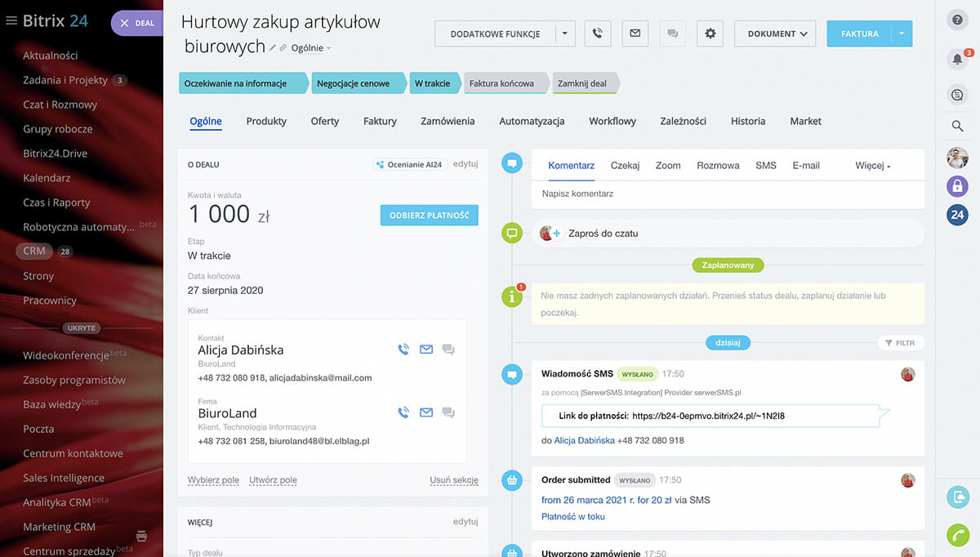The image size is (980, 557).
Task: Open notifications bell in right sidebar
Action: pyautogui.click(x=957, y=59)
